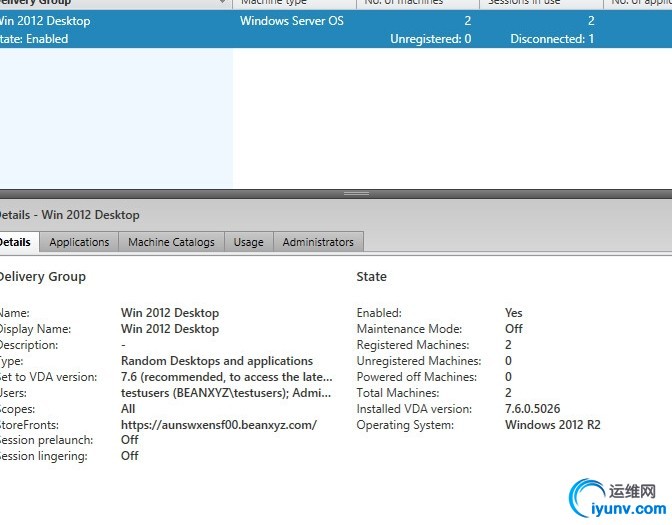Image resolution: width=672 pixels, height=525 pixels.
Task: Click the 'Unregistered Machines:' label
Action: pyautogui.click(x=419, y=361)
